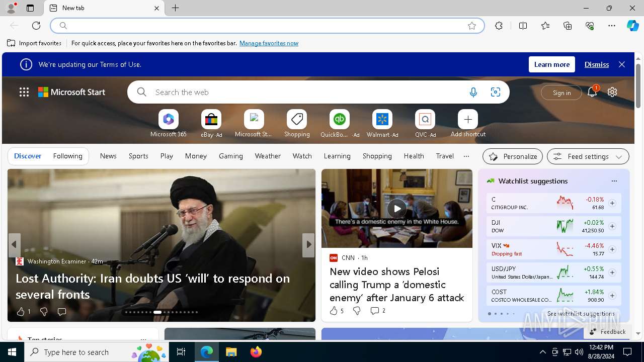
Task: Launch Firefox from the taskbar
Action: tap(256, 352)
